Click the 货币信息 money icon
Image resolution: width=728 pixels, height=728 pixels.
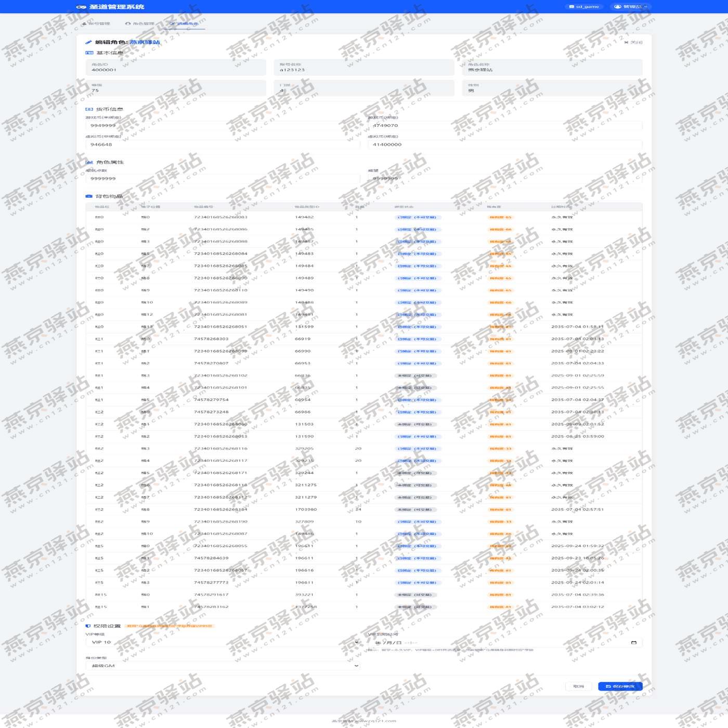(x=89, y=109)
